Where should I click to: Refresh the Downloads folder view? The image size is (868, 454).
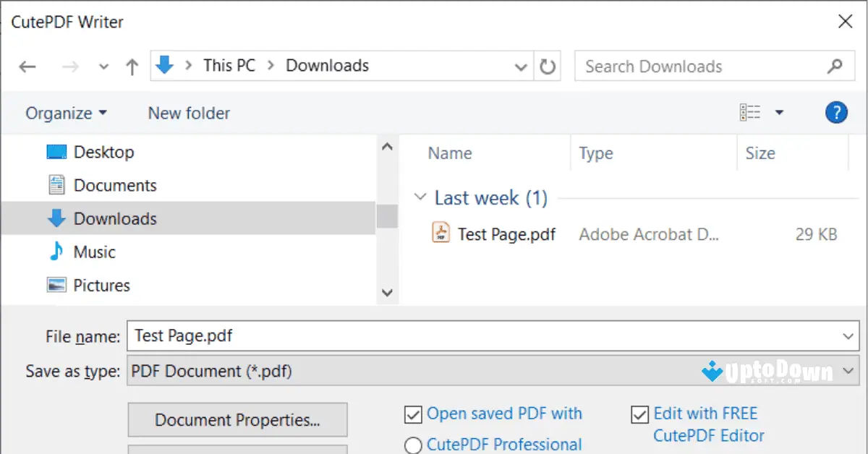(x=548, y=66)
